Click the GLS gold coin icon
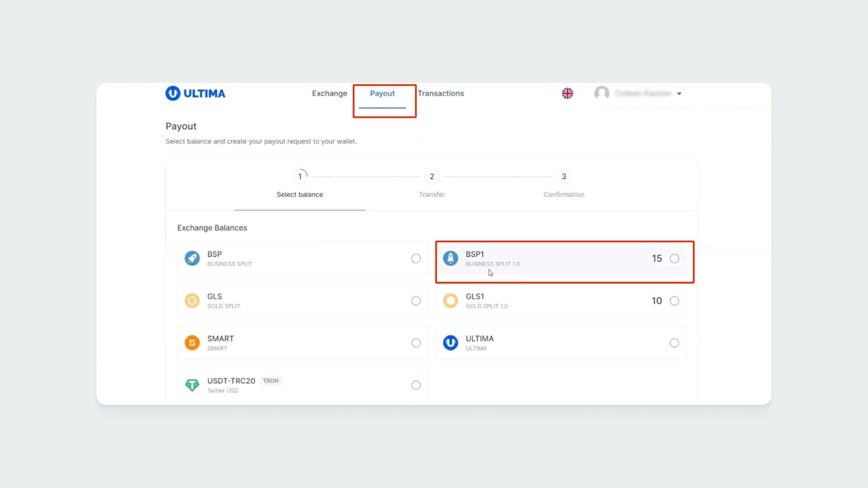Viewport: 868px width, 488px height. click(192, 301)
